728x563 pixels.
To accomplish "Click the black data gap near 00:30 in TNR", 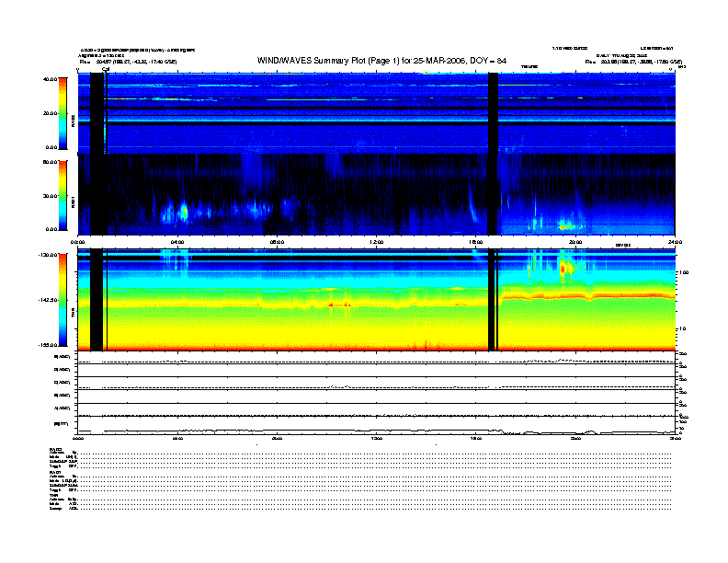I will [97, 300].
